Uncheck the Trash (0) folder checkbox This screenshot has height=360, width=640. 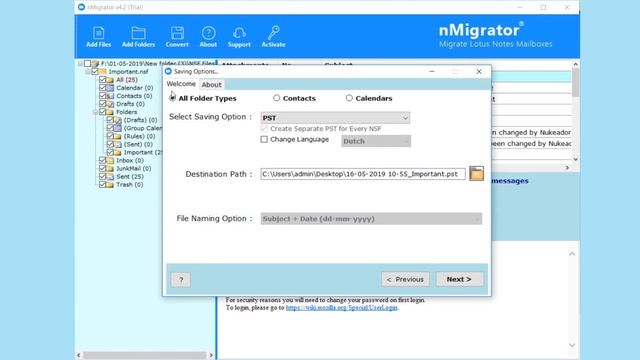tap(102, 184)
